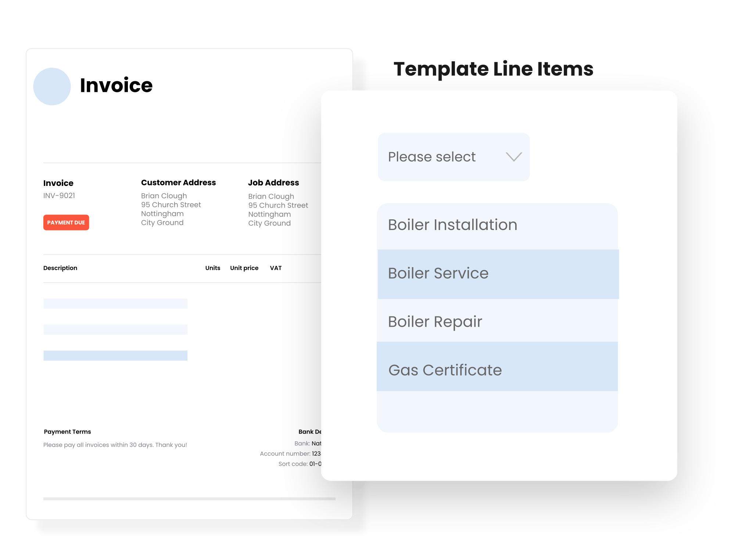Screen dimensions: 735x560
Task: Click the Unit price column header
Action: pos(244,268)
